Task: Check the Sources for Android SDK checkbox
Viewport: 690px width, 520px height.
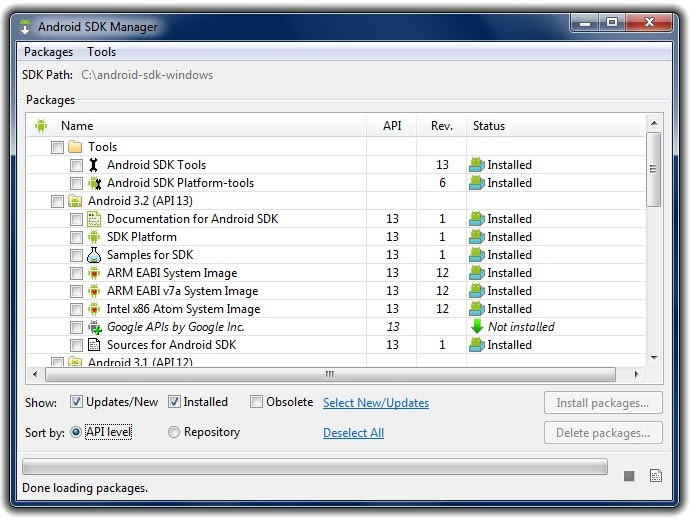Action: coord(76,345)
